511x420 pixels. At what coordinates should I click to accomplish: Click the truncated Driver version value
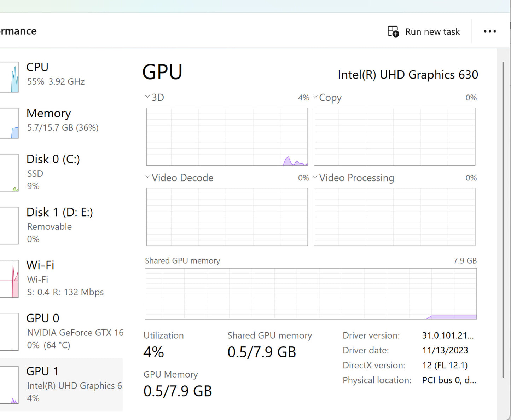tap(448, 335)
